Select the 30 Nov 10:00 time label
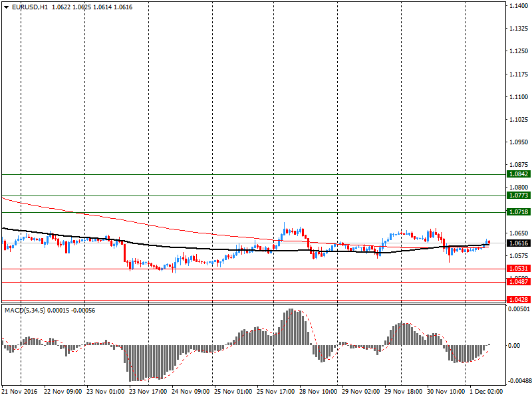The image size is (532, 399). click(446, 392)
